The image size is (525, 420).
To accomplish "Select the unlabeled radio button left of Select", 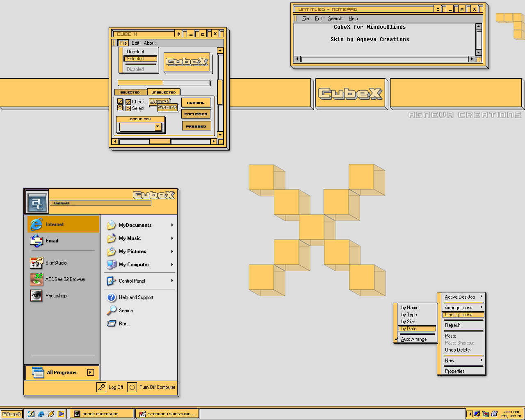I will click(x=120, y=108).
